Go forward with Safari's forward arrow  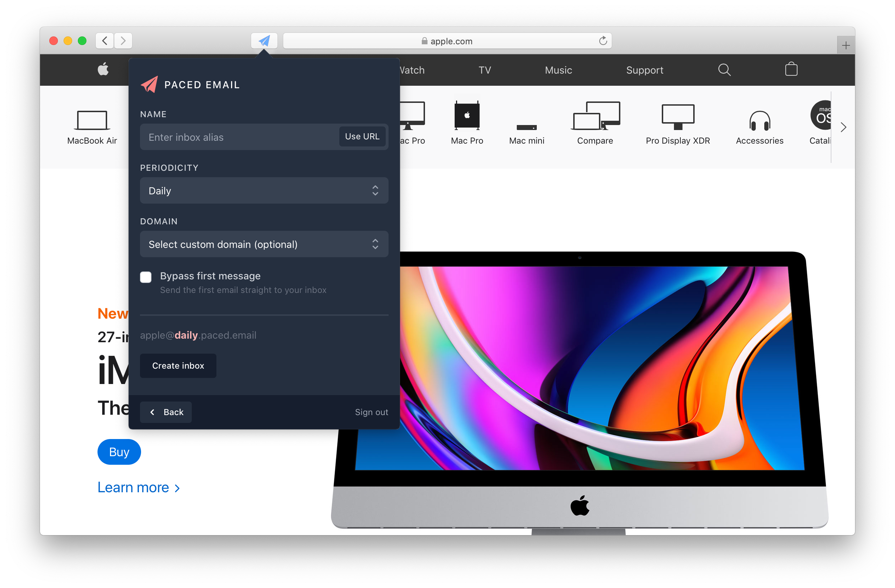coord(123,41)
